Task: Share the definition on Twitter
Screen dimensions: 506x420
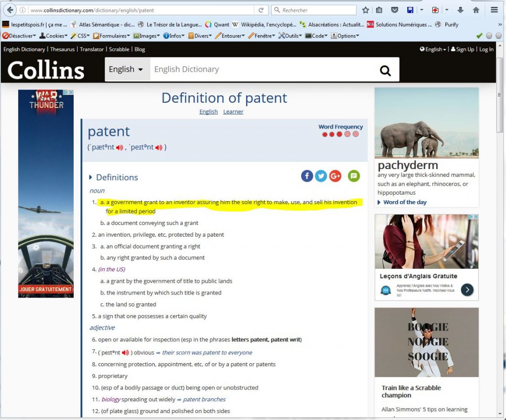Action: tap(321, 176)
